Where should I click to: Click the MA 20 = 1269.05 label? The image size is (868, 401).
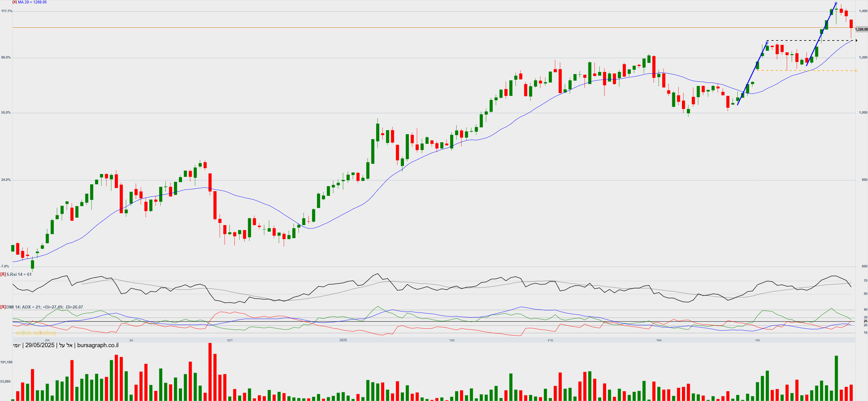point(32,2)
